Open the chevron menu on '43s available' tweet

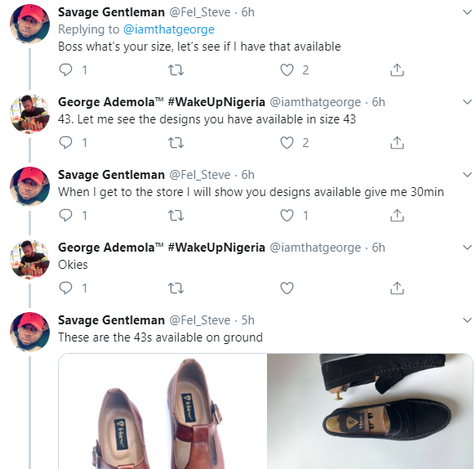tap(467, 319)
